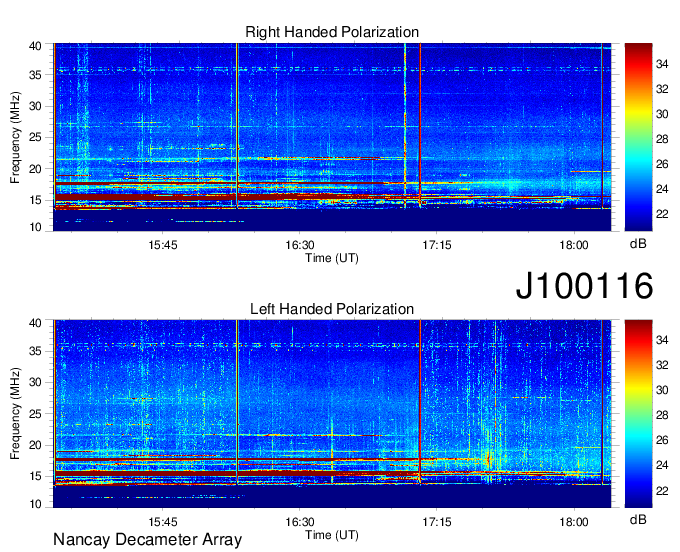Click the 22 value on top color scale
Viewport: 680px width, 552px height.
click(662, 214)
